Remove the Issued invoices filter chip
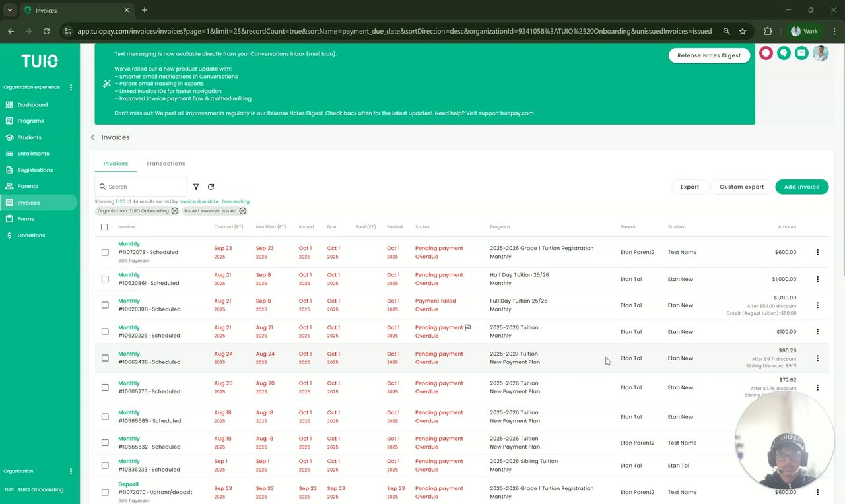This screenshot has height=504, width=845. pos(243,211)
